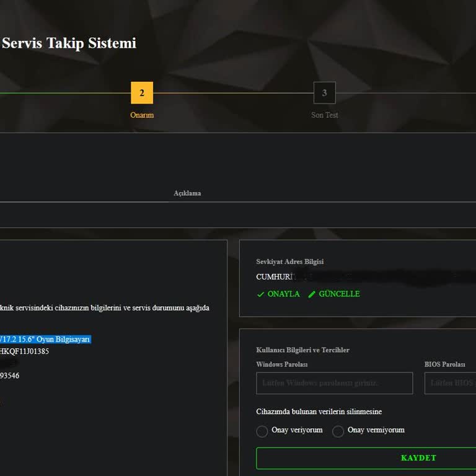Click the checkmark icon beside ONAYLA
Screen dimensions: 476x476
coord(260,294)
